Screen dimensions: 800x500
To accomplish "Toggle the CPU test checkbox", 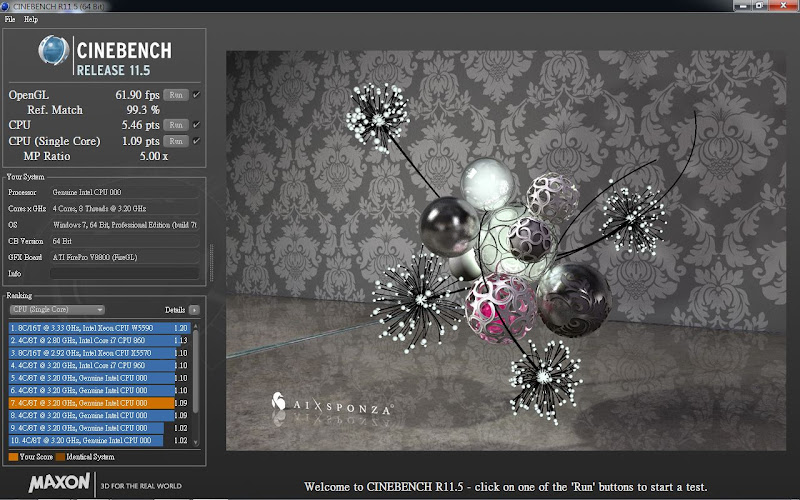I will [196, 125].
